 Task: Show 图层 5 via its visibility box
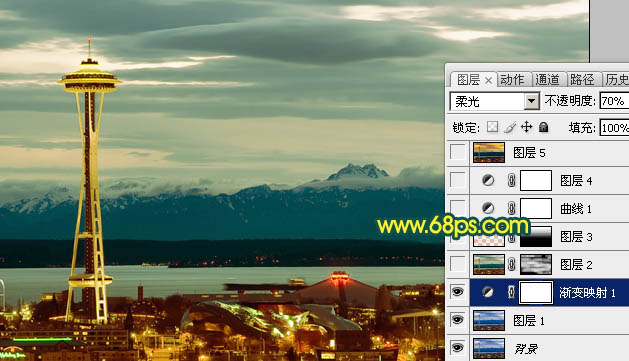(x=458, y=152)
